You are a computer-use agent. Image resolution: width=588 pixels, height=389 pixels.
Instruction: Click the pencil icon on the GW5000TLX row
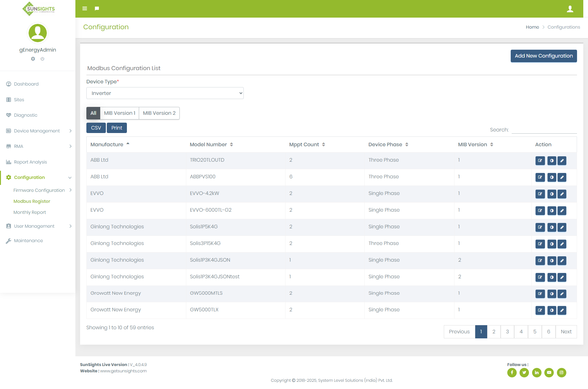tap(562, 310)
